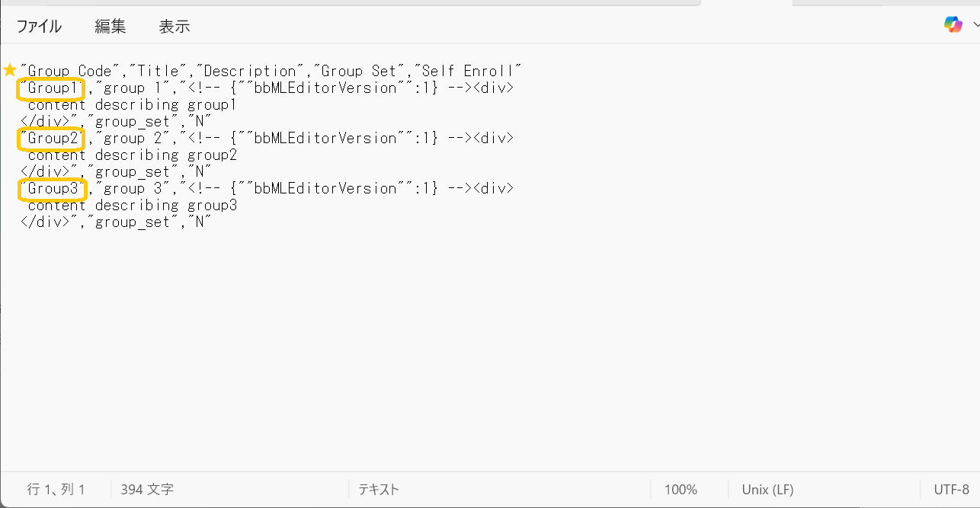This screenshot has width=980, height=508.
Task: Place cursor in highlighted Group1 text
Action: [x=50, y=88]
